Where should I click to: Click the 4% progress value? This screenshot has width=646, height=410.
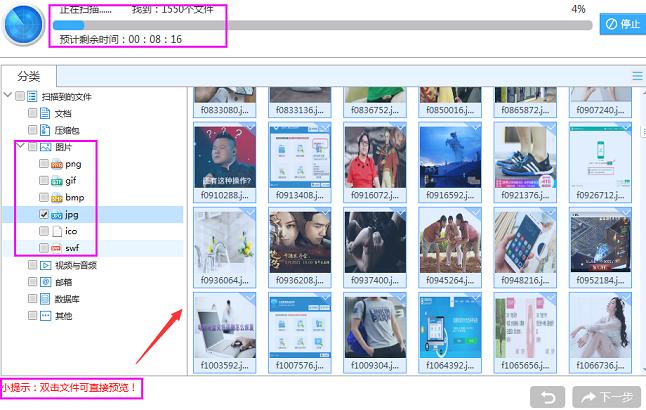[x=578, y=9]
